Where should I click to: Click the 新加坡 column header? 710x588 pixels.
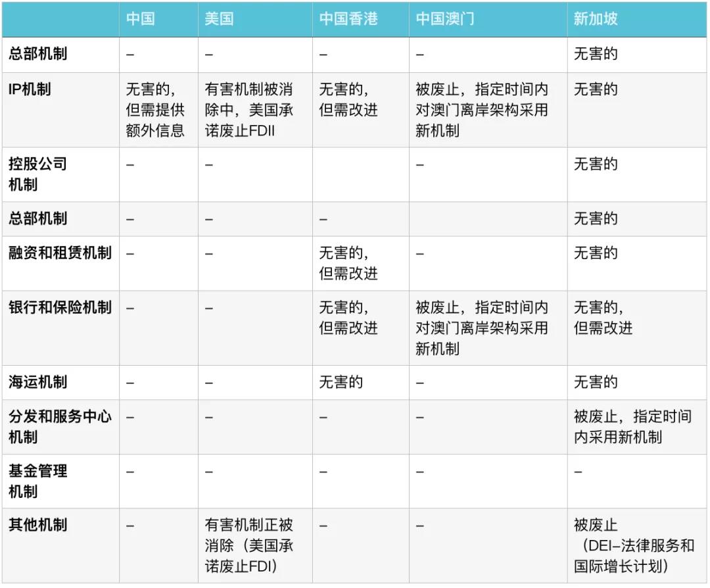[x=596, y=19]
